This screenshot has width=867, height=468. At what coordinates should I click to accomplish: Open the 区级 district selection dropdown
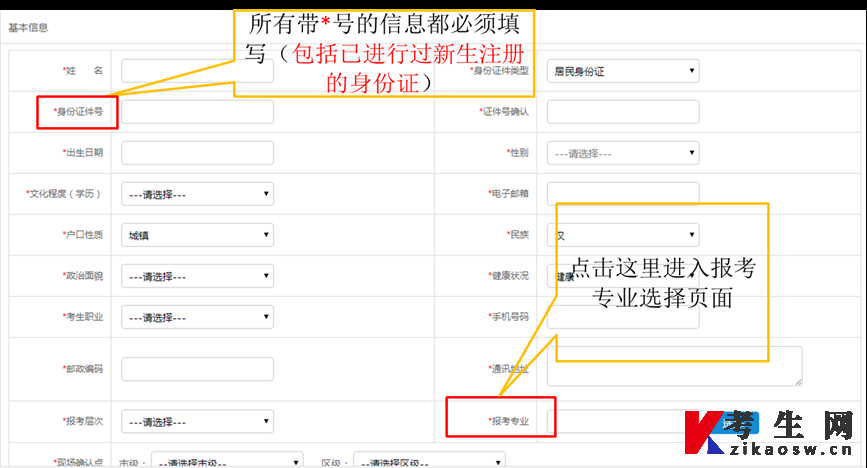click(x=429, y=460)
